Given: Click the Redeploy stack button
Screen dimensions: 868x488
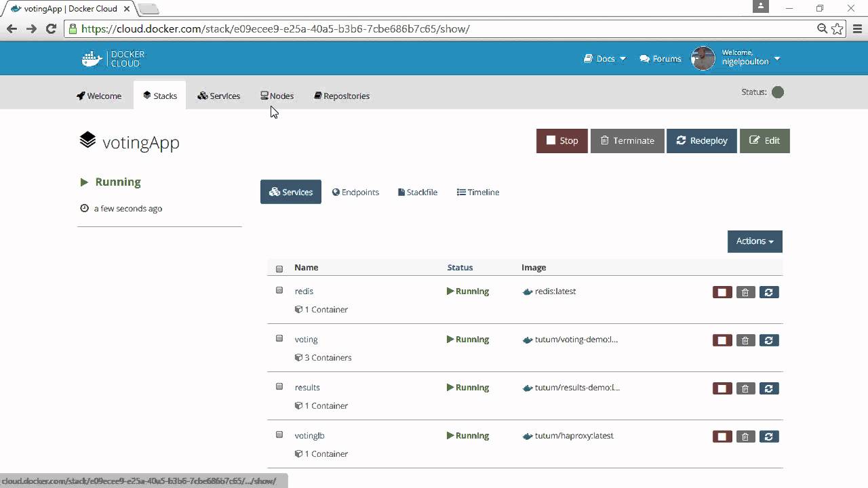Looking at the screenshot, I should click(702, 141).
